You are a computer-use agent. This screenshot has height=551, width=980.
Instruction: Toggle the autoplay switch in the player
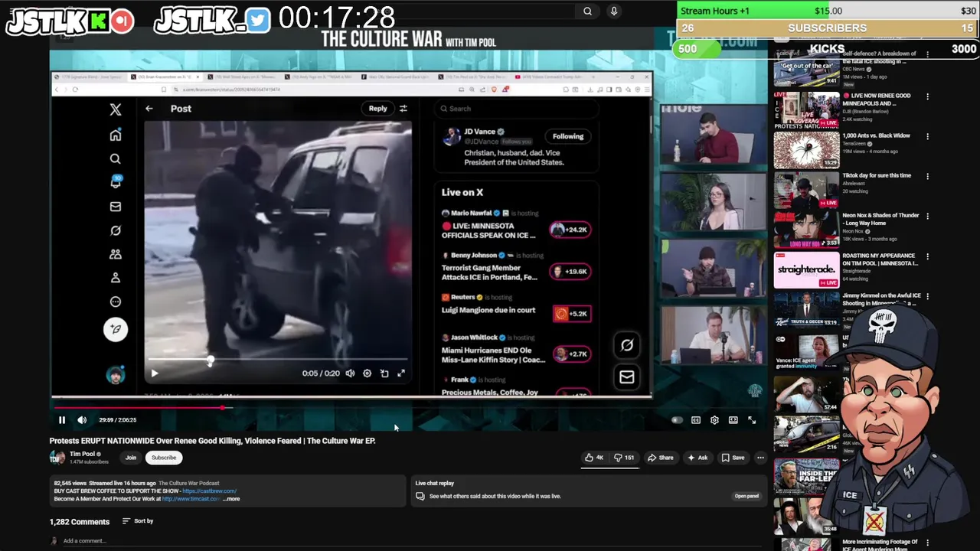(x=676, y=420)
